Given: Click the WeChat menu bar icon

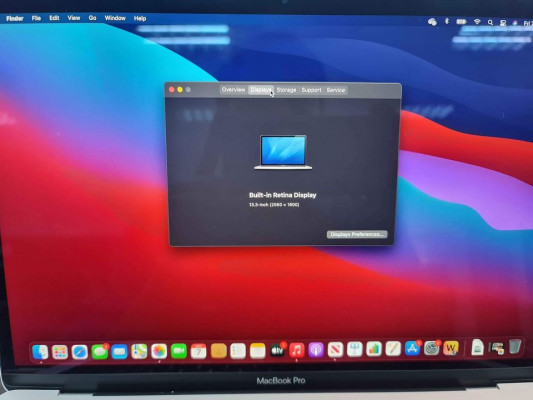Looking at the screenshot, I should pyautogui.click(x=432, y=22).
